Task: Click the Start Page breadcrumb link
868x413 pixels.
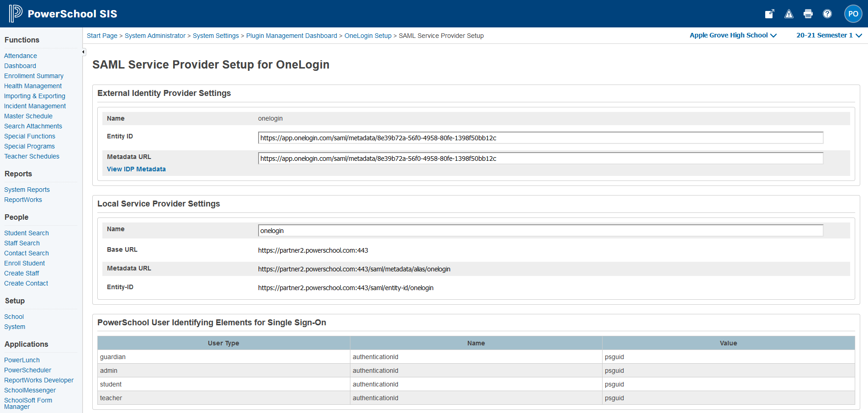Action: [x=102, y=36]
